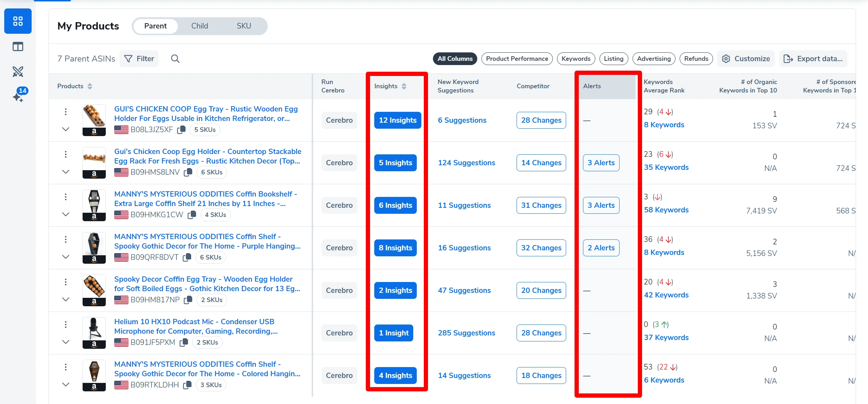The image size is (868, 404).
Task: Open the crossed swords competitor icon
Action: (x=18, y=72)
